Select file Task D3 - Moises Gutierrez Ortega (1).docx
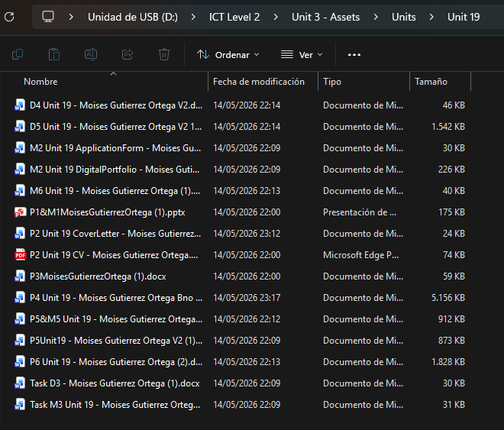Screen dimensions: 504x430 tap(115, 383)
